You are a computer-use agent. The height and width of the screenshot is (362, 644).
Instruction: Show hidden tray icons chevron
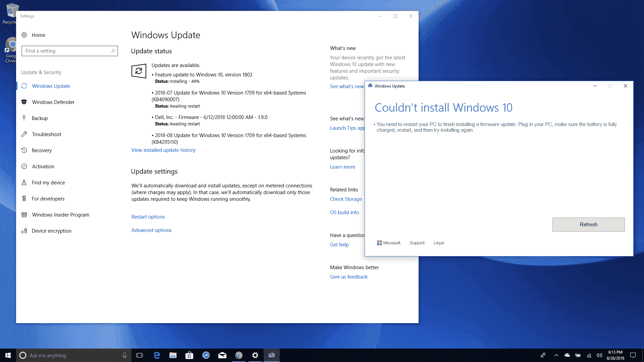(x=556, y=355)
